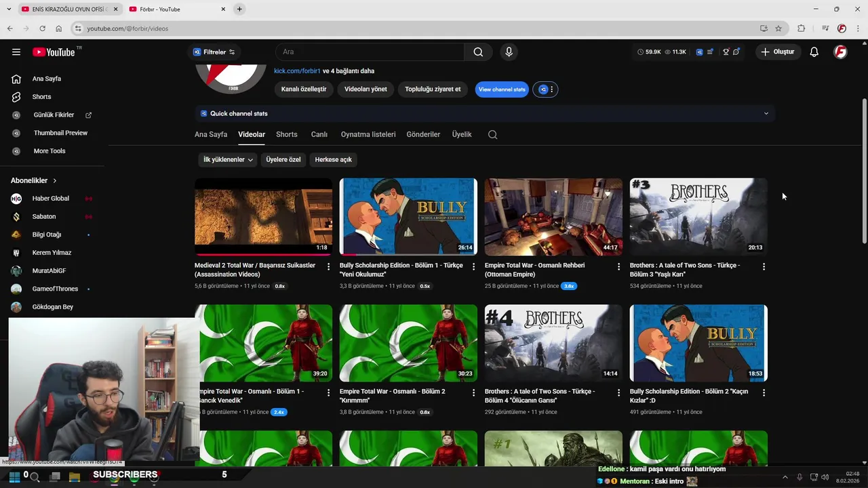Show hidden system tray icons
The width and height of the screenshot is (868, 488).
click(x=785, y=477)
